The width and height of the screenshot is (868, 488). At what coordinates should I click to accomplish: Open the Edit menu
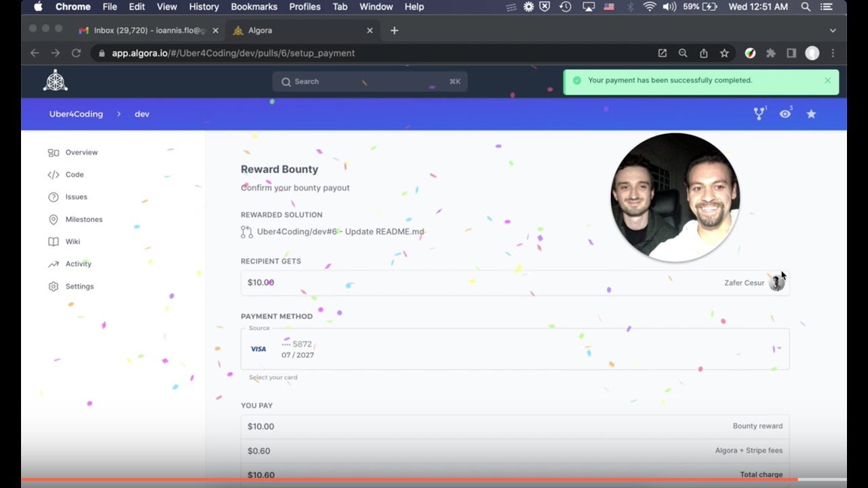[137, 7]
